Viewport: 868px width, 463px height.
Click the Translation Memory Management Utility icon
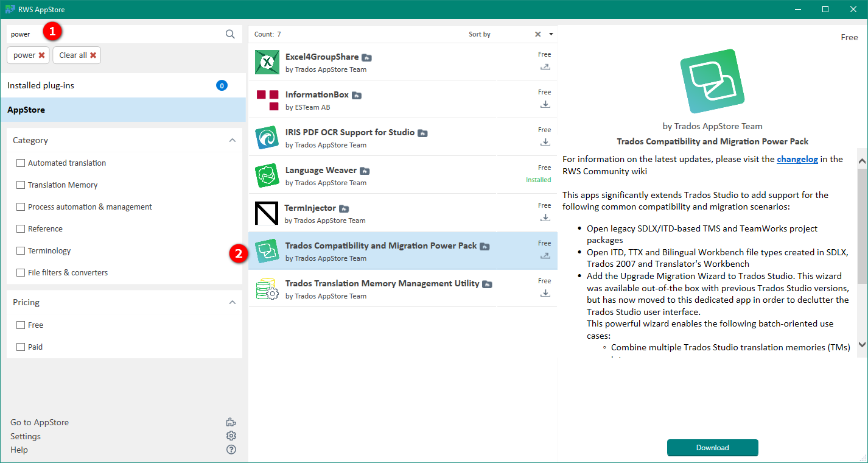click(267, 289)
